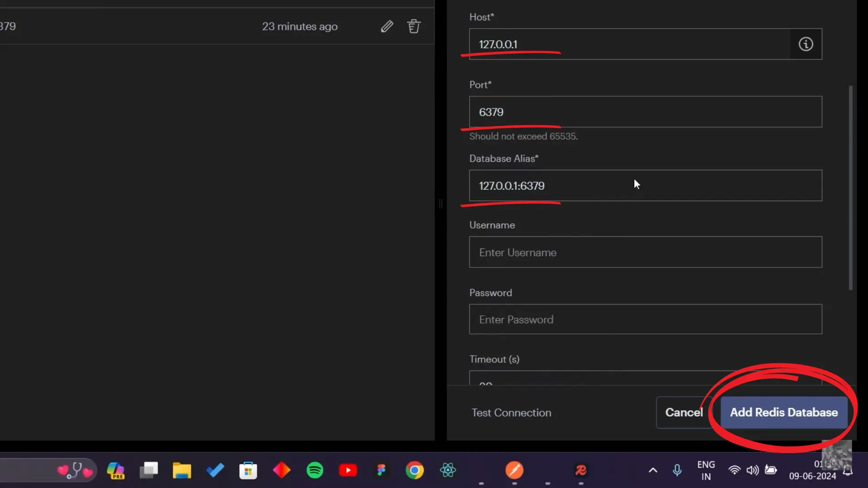868x488 pixels.
Task: Click the date 09-06-2024 in taskbar
Action: pyautogui.click(x=812, y=476)
